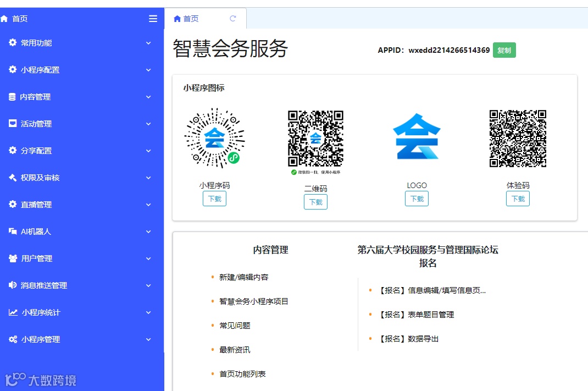
Task: Click the home icon in the sidebar header
Action: coord(4,19)
